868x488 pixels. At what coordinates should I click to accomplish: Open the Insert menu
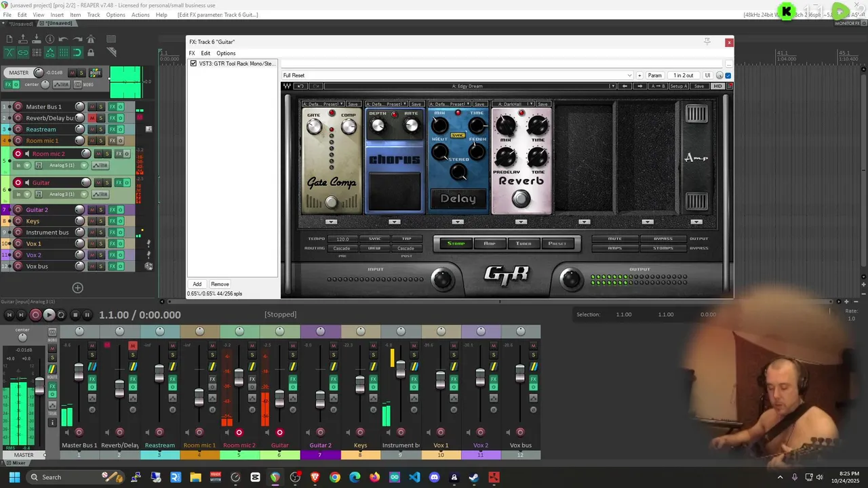(57, 14)
